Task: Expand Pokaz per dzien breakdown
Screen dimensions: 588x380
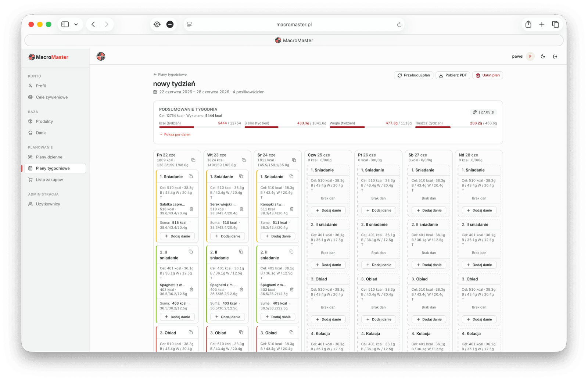Action: [175, 135]
